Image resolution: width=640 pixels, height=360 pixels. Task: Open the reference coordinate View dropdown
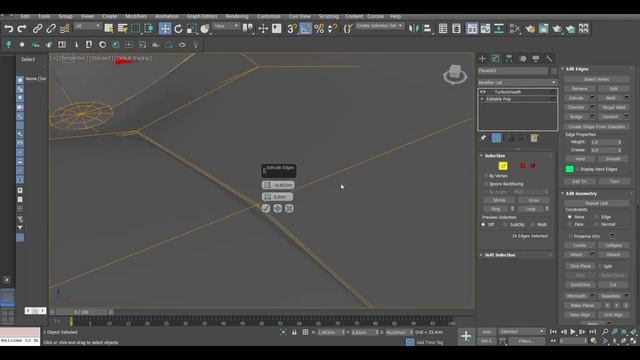point(226,26)
